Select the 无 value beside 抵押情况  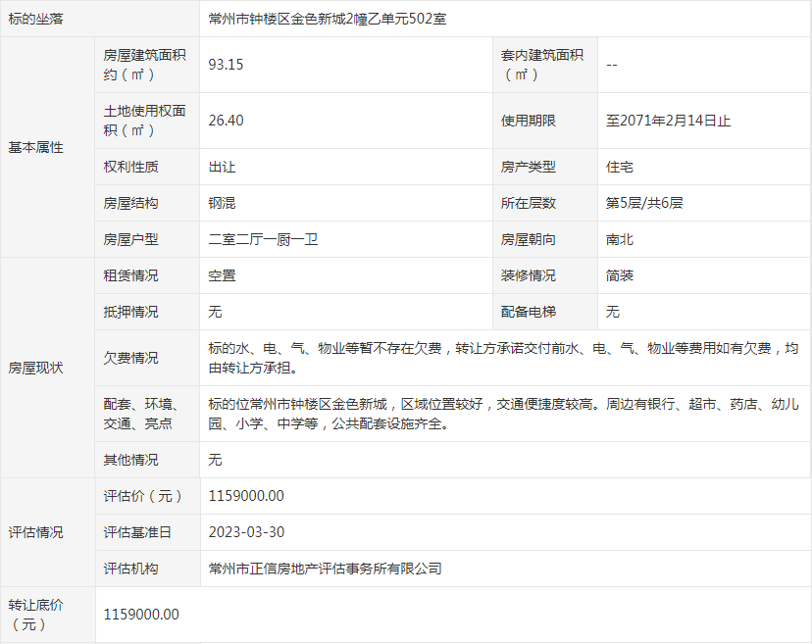215,312
